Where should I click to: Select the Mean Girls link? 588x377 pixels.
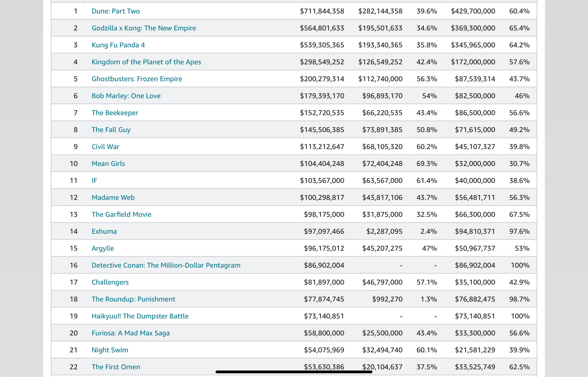(108, 164)
